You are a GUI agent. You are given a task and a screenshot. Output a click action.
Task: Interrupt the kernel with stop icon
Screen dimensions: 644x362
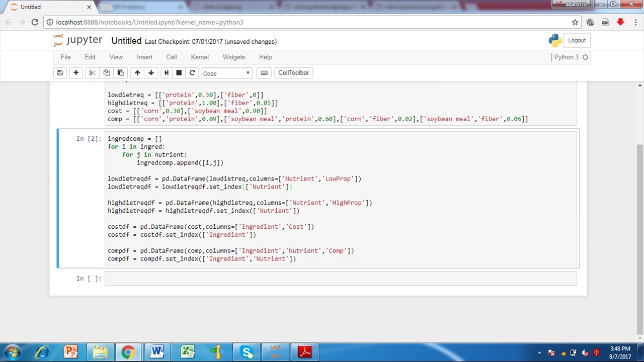click(x=179, y=73)
